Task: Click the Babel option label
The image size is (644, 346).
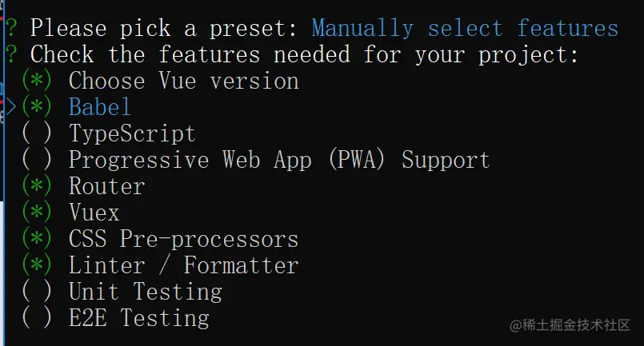Action: click(x=99, y=107)
